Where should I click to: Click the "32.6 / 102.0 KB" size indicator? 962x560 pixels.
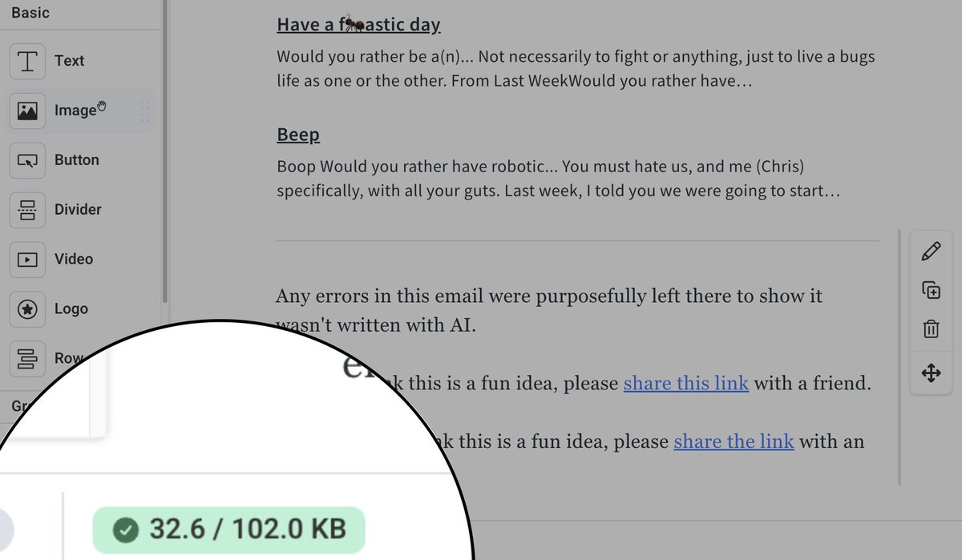228,530
